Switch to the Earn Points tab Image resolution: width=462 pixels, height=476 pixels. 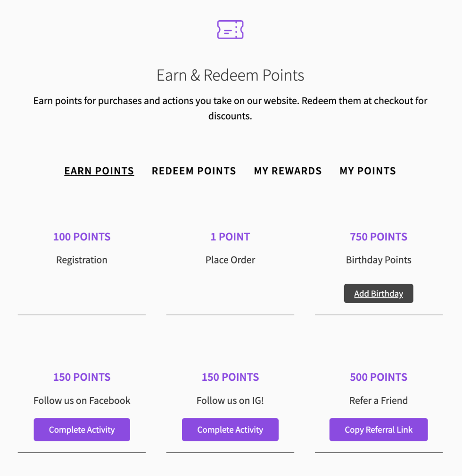click(x=99, y=171)
